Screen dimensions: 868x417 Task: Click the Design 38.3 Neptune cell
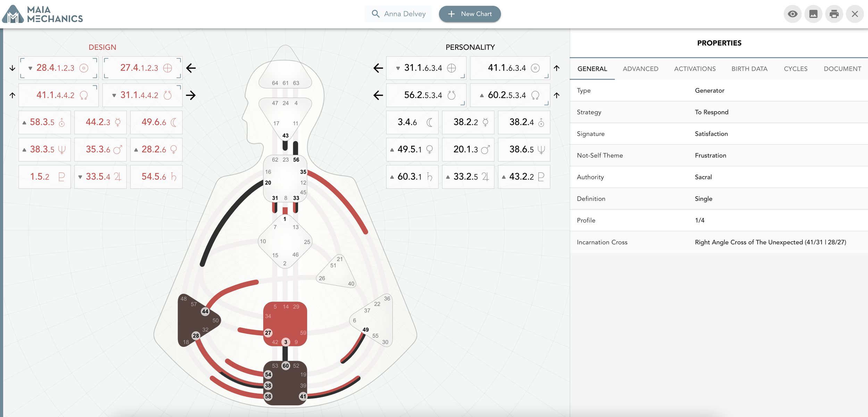[45, 150]
